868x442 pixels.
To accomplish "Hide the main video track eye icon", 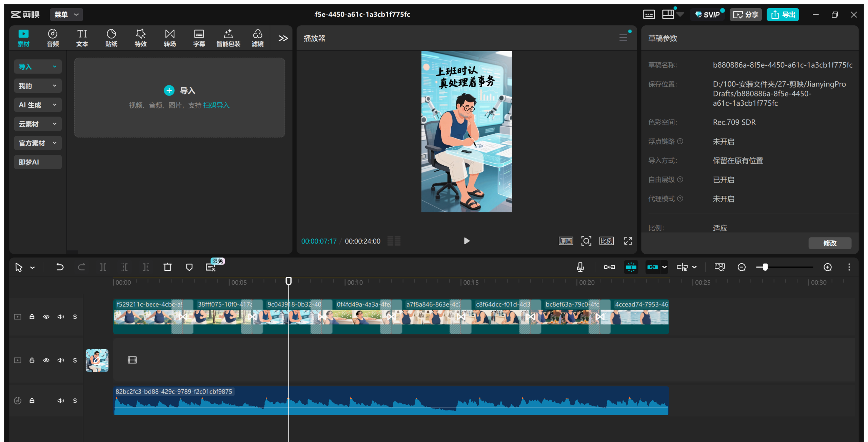I will 46,317.
